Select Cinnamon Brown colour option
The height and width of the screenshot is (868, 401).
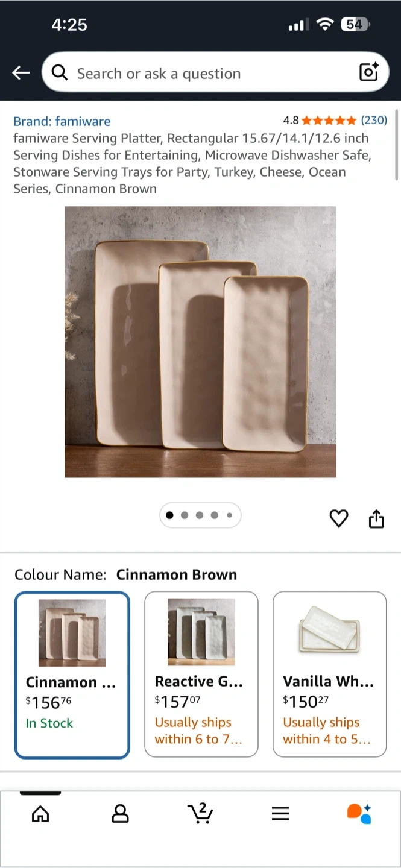(x=72, y=675)
